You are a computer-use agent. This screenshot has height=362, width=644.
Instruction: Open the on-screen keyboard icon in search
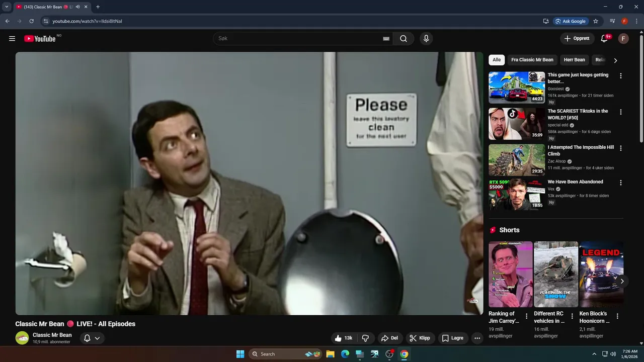386,39
